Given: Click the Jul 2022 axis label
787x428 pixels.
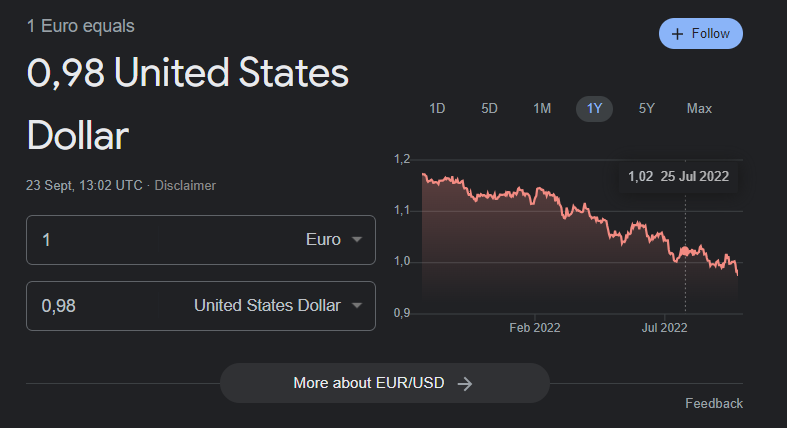Looking at the screenshot, I should 665,328.
